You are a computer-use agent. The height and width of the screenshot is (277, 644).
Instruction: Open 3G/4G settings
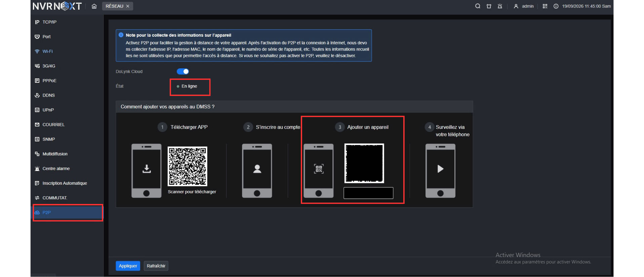pos(67,66)
